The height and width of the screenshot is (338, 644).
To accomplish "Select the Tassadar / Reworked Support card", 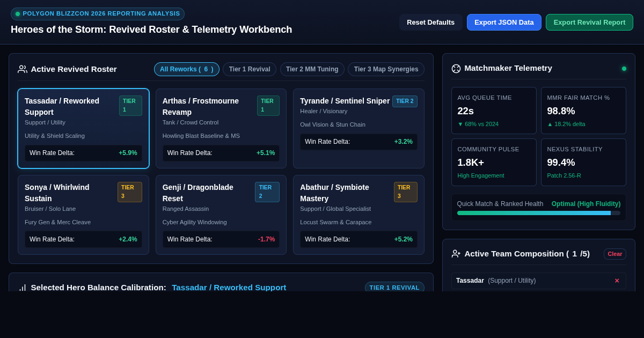I will click(x=83, y=128).
